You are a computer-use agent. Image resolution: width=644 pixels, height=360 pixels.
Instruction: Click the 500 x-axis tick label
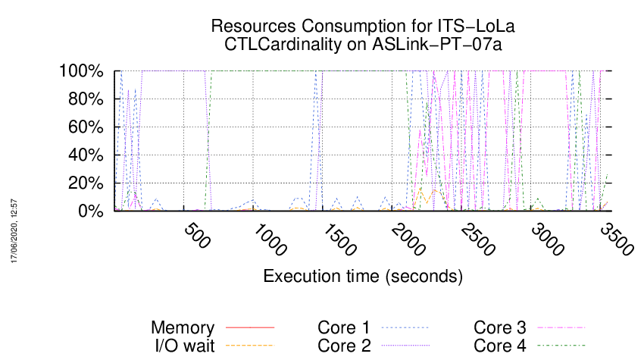(x=197, y=236)
